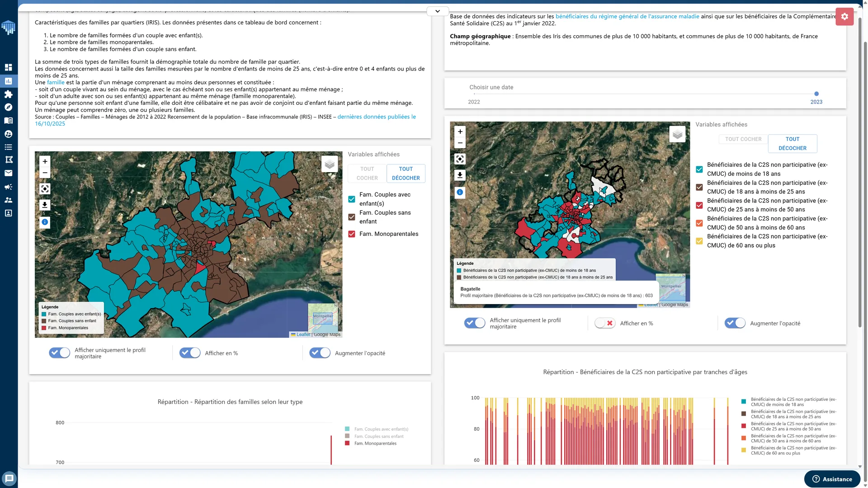
Task: Click TOUT DÉCOCHER for C2S variables
Action: coord(793,144)
